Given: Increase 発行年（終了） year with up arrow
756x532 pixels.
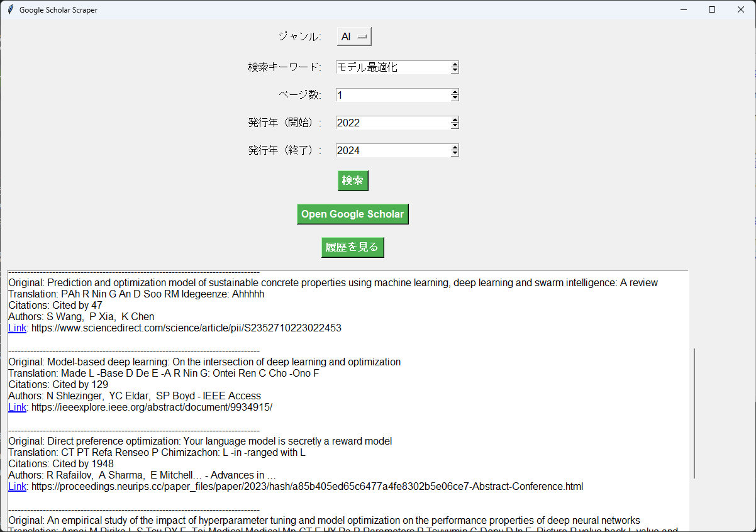Looking at the screenshot, I should pyautogui.click(x=455, y=147).
